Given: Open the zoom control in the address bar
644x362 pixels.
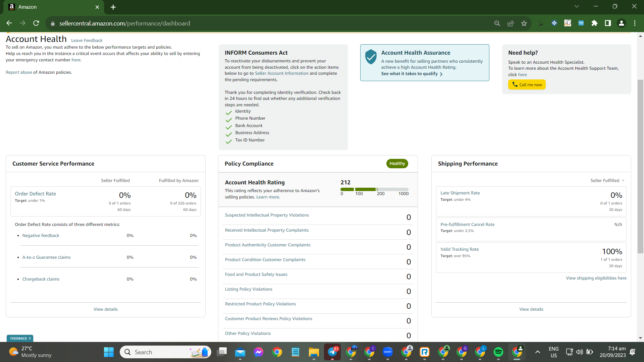Looking at the screenshot, I should [497, 23].
